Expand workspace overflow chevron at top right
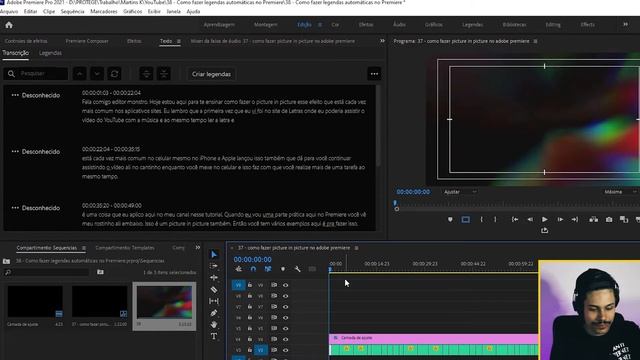 (x=625, y=24)
